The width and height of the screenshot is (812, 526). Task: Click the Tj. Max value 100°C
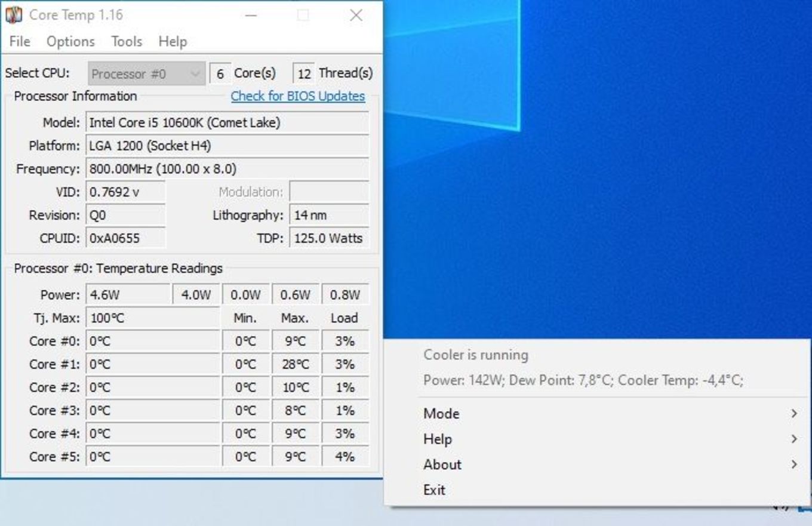(153, 318)
